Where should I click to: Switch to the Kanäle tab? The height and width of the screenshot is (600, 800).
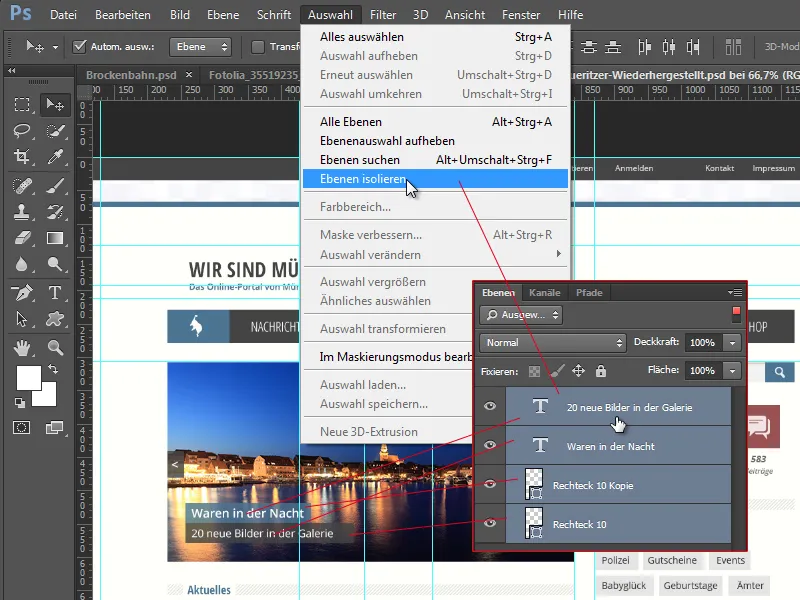click(544, 293)
